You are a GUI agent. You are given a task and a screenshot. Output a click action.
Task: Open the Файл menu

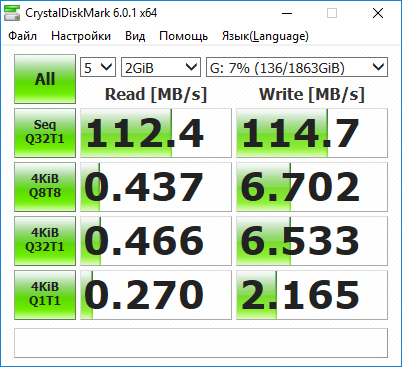tap(22, 36)
